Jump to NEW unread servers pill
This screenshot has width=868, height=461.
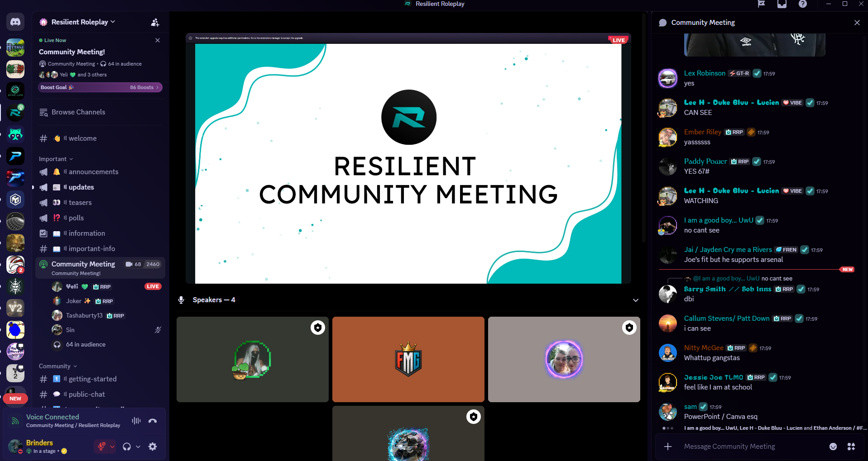click(15, 399)
